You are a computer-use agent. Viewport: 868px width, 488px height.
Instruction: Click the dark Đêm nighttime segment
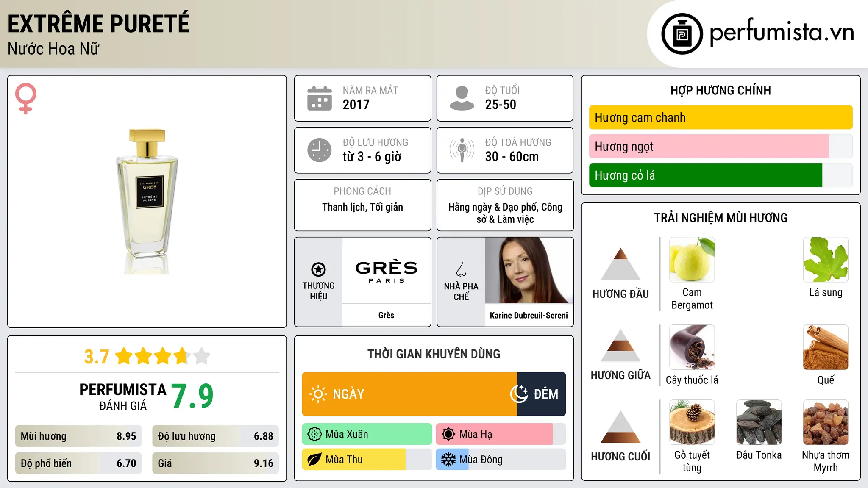[x=542, y=394]
